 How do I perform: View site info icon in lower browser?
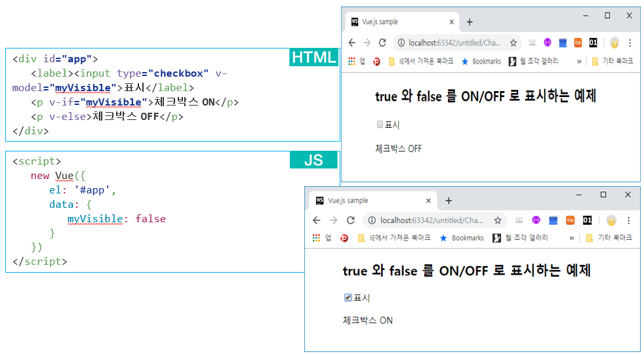click(372, 220)
